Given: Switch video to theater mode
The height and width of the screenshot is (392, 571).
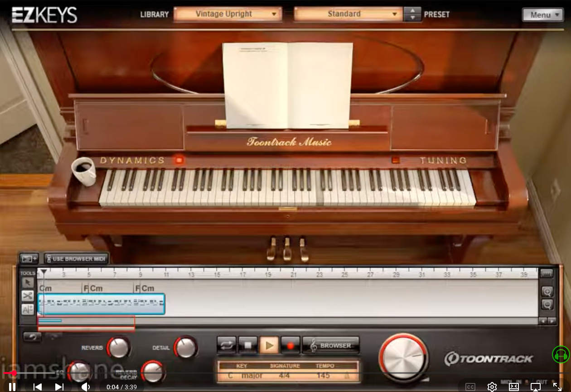Looking at the screenshot, I should (x=514, y=387).
